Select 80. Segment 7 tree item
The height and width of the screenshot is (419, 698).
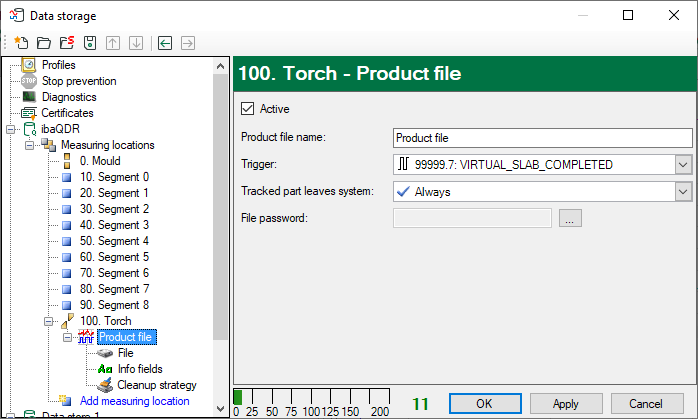tap(114, 289)
